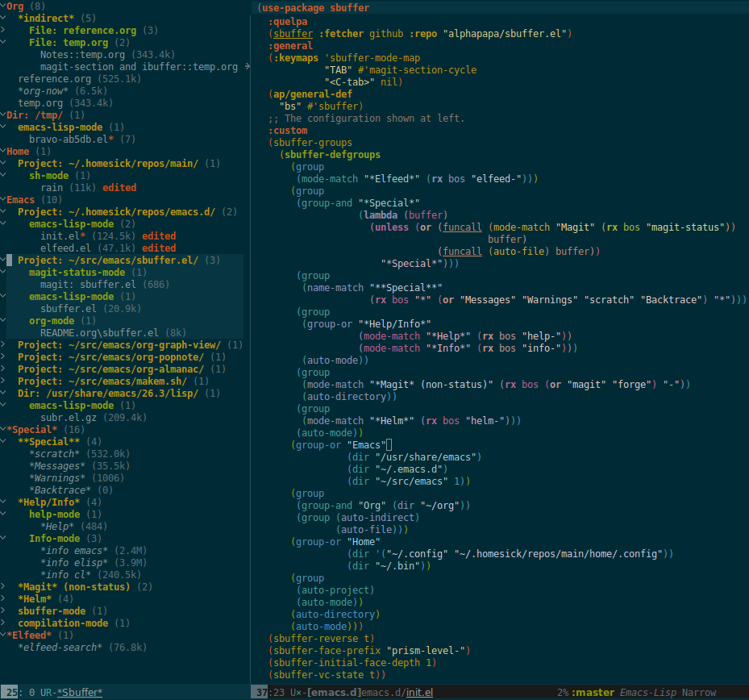This screenshot has width=749, height=700.
Task: Collapse the Info-mode (3) chevron
Action: (3, 538)
